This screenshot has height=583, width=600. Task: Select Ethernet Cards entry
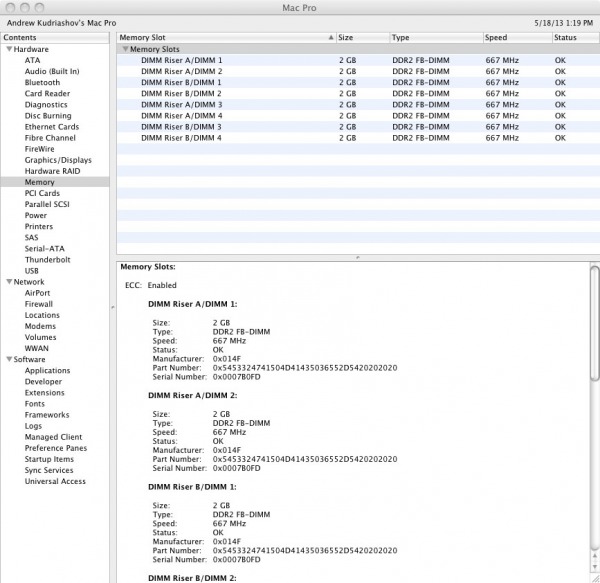pos(52,127)
